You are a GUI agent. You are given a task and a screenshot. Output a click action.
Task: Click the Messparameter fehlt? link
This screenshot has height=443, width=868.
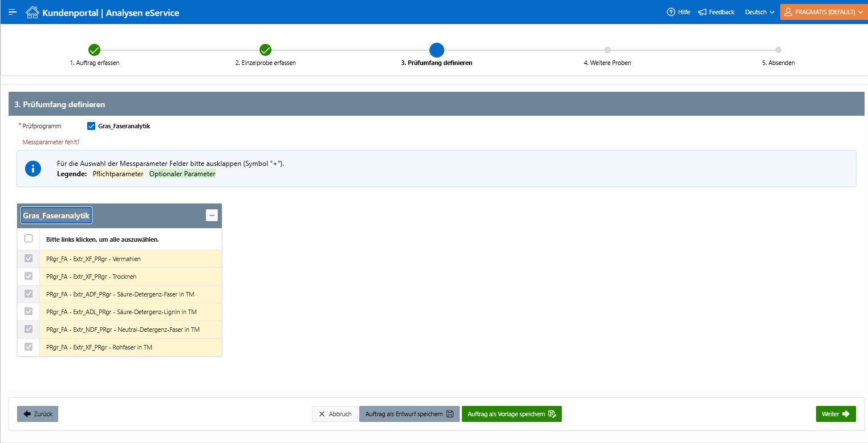click(x=51, y=142)
